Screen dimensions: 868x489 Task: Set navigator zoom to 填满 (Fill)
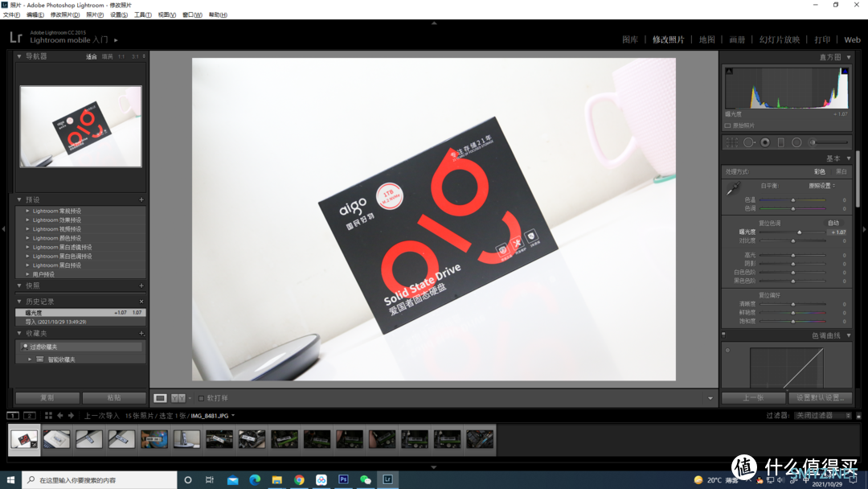[108, 56]
